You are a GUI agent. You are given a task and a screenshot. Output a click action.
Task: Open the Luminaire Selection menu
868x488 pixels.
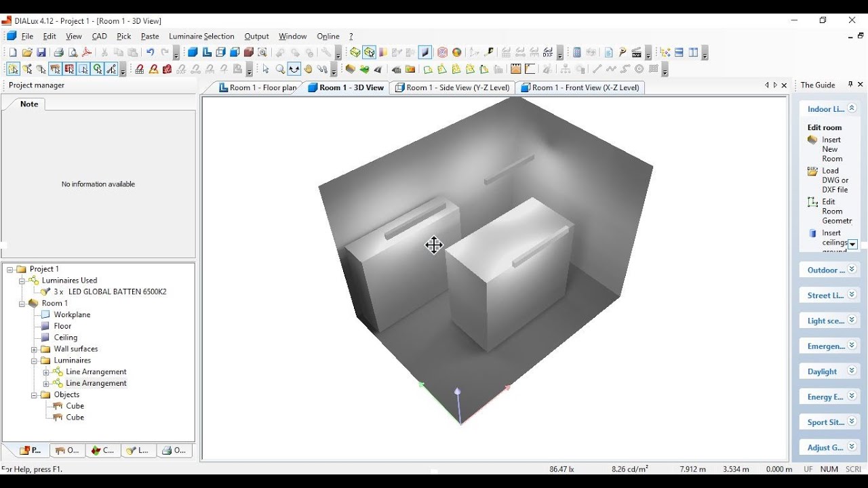(201, 37)
